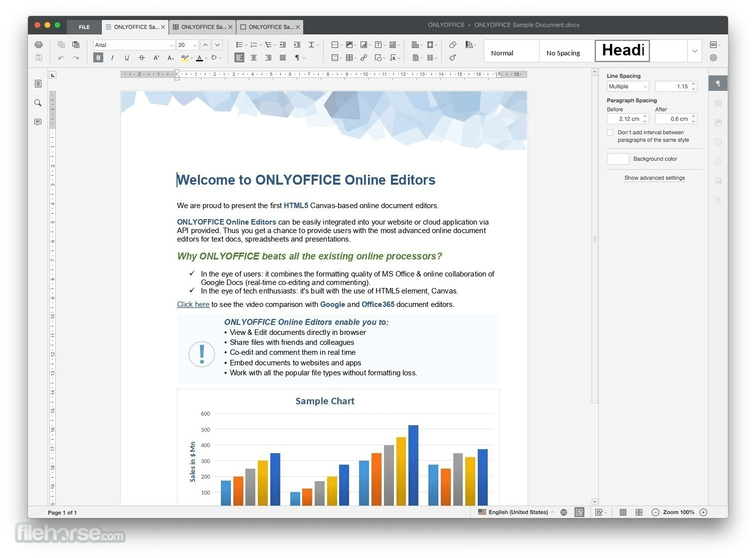Toggle left paragraph alignment
This screenshot has height=558, width=756.
(239, 58)
